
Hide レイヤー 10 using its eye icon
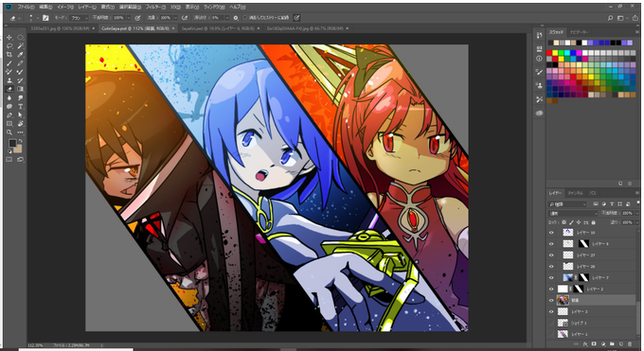click(551, 233)
